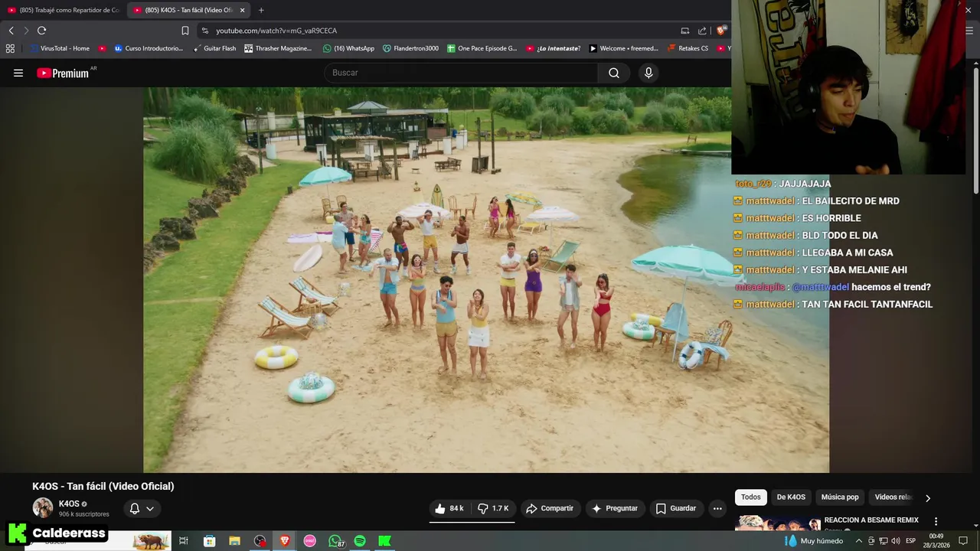This screenshot has width=980, height=551.
Task: Open the VirusTotal - Home bookmark
Action: [x=61, y=48]
